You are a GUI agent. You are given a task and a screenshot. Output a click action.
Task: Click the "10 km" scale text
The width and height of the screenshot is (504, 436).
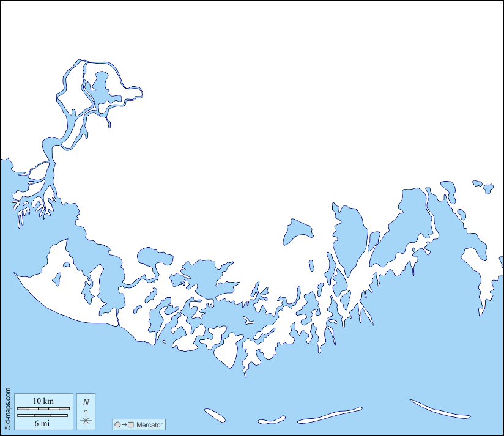(43, 401)
